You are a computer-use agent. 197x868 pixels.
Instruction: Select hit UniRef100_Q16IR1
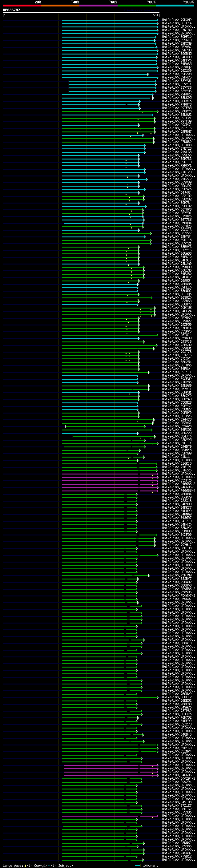click(x=177, y=467)
